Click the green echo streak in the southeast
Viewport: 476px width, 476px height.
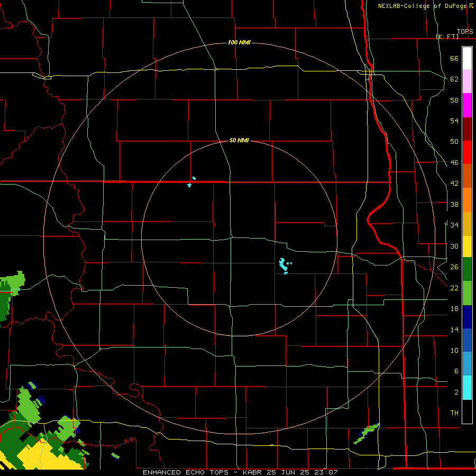(x=367, y=433)
